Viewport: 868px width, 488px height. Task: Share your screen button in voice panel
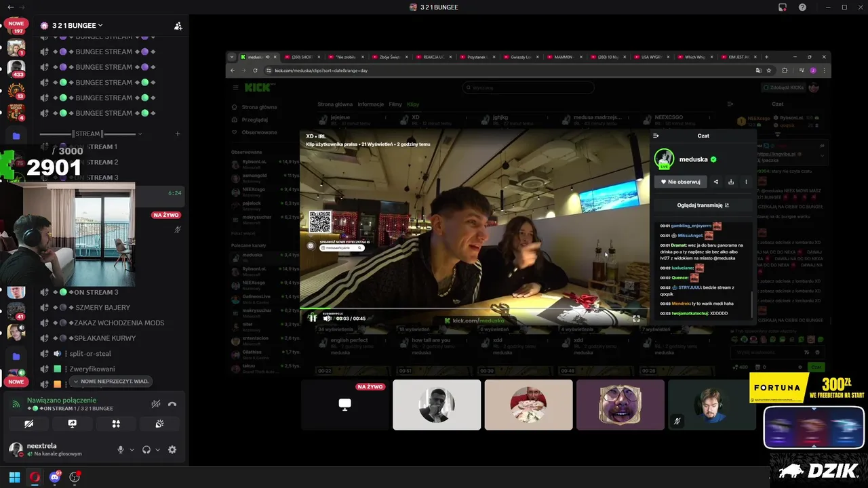72,424
